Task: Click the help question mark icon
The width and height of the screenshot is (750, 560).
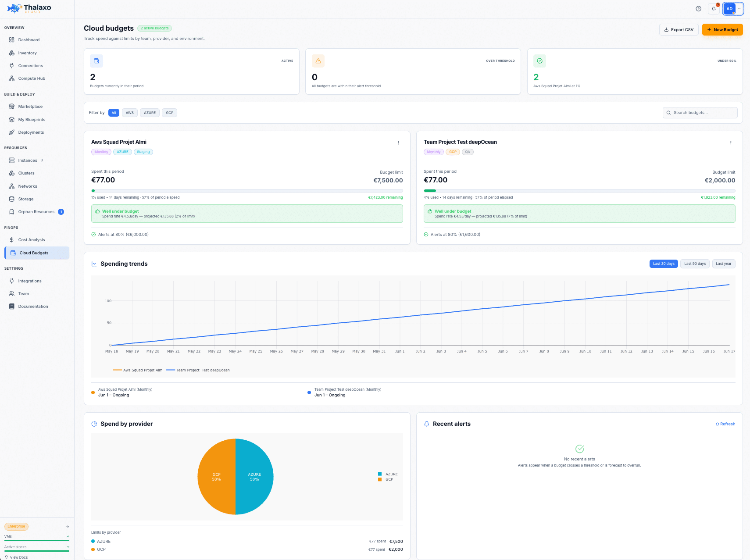Action: click(x=699, y=9)
